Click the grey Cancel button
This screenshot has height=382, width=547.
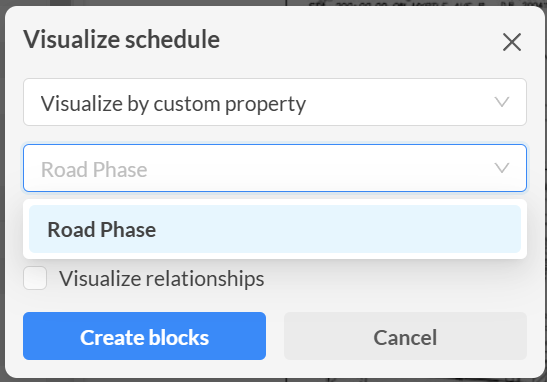coord(405,336)
